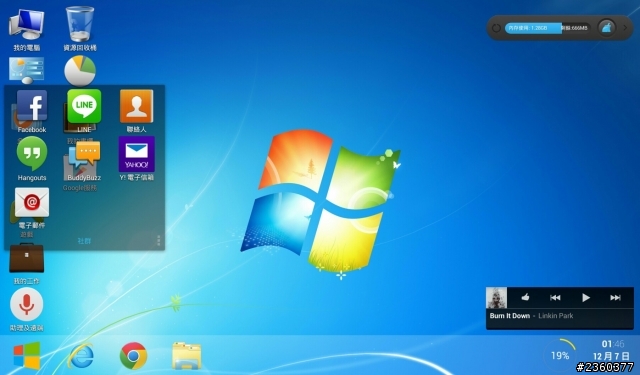Open the brown briefcase My Work icon
This screenshot has width=640, height=375.
click(x=27, y=258)
